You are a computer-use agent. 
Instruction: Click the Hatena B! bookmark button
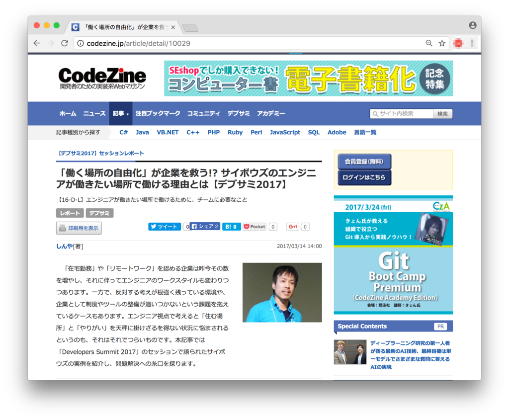(x=231, y=227)
